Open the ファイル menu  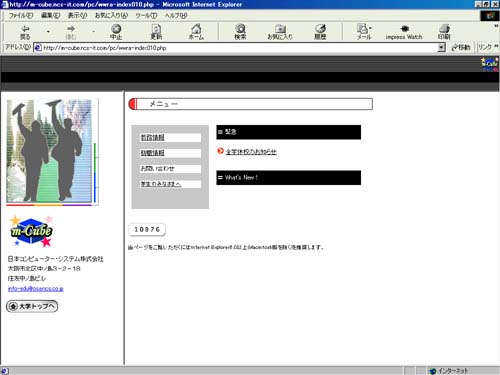(21, 15)
